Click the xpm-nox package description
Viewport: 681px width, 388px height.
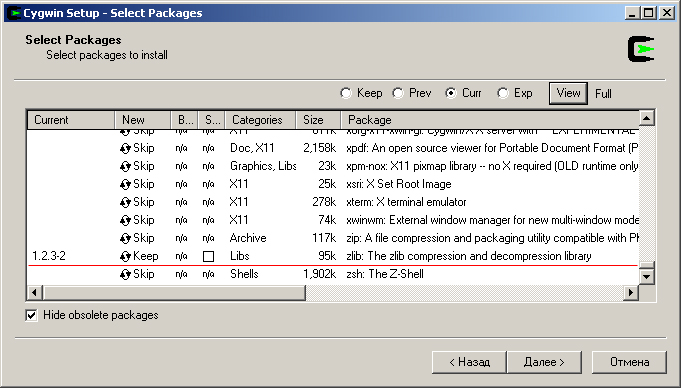pyautogui.click(x=492, y=166)
